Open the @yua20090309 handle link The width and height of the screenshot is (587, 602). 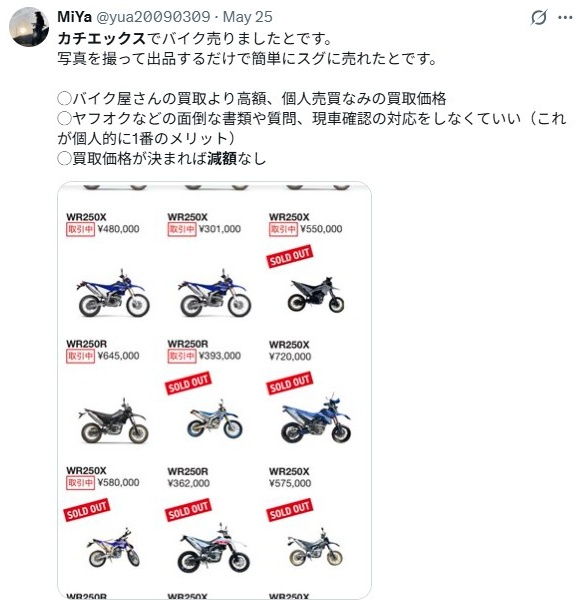pyautogui.click(x=153, y=17)
